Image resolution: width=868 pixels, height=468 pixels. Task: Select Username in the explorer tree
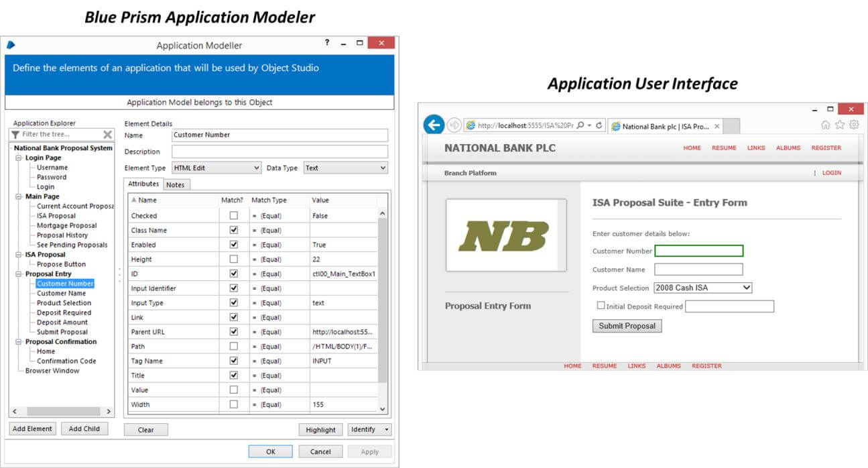tap(52, 168)
